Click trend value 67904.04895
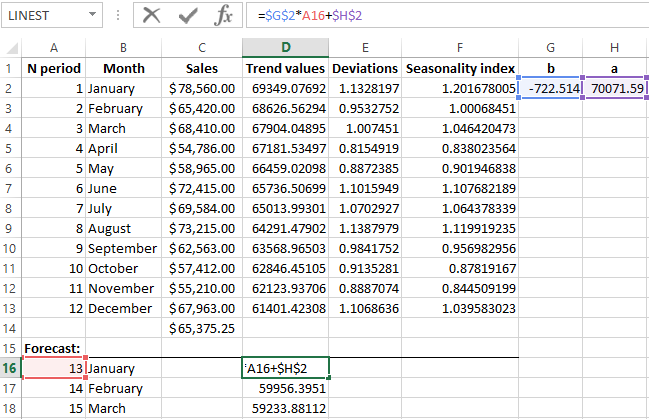The height and width of the screenshot is (419, 649). point(286,128)
